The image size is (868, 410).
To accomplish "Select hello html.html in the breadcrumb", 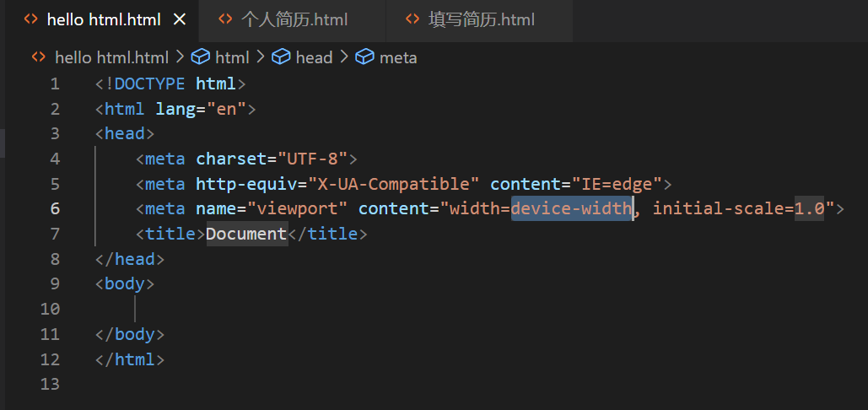I will pos(112,57).
